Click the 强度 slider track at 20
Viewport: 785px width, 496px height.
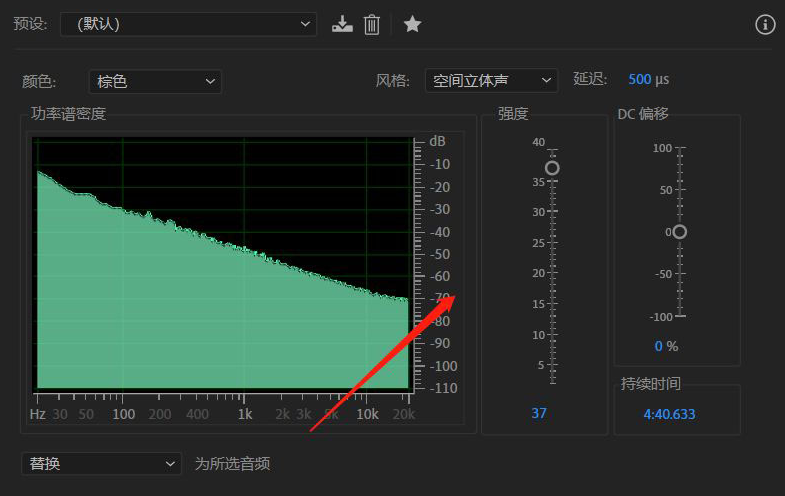tap(552, 273)
